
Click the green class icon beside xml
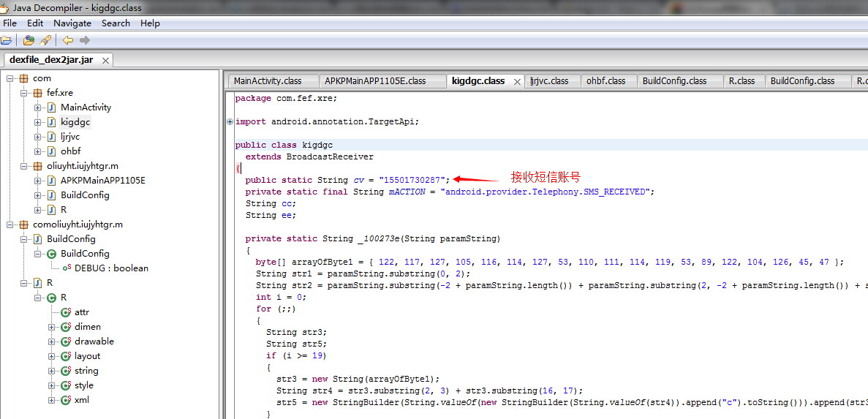click(x=66, y=400)
